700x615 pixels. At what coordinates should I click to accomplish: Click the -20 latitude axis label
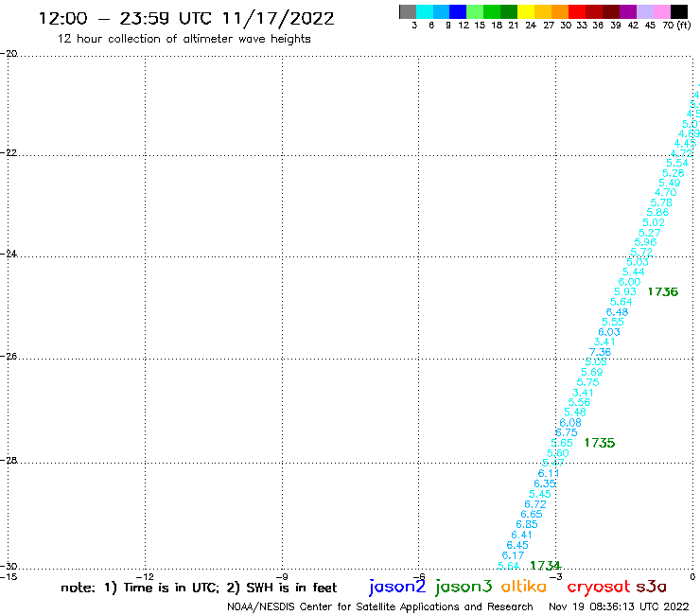[9, 54]
